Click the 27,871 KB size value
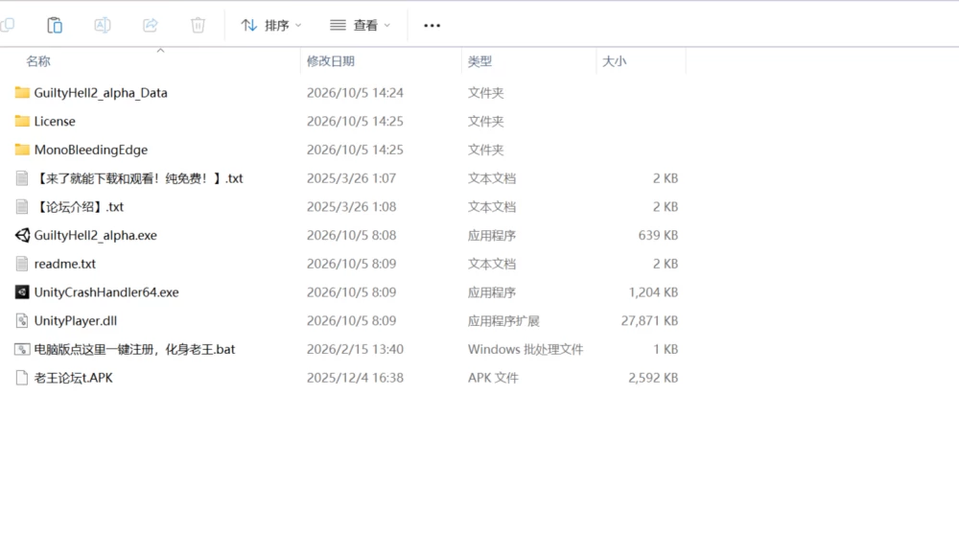 [649, 320]
